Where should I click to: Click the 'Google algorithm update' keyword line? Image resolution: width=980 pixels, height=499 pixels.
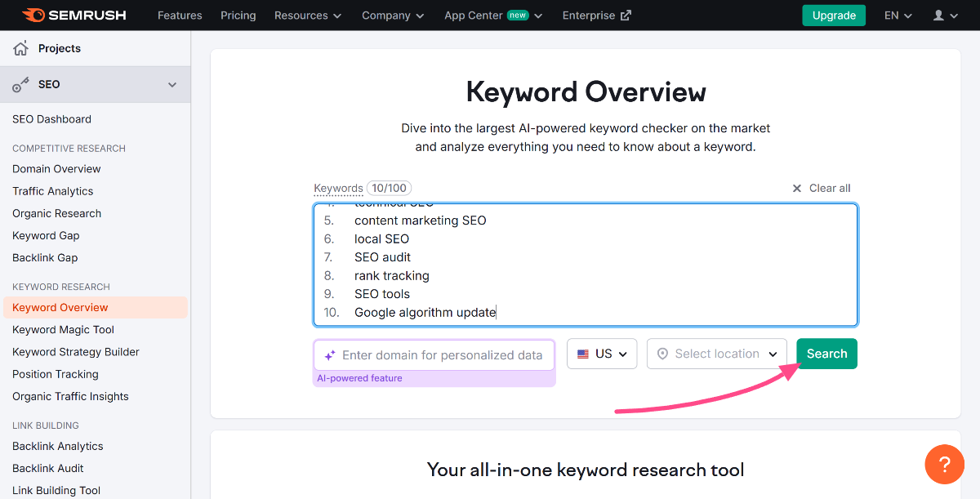(425, 312)
